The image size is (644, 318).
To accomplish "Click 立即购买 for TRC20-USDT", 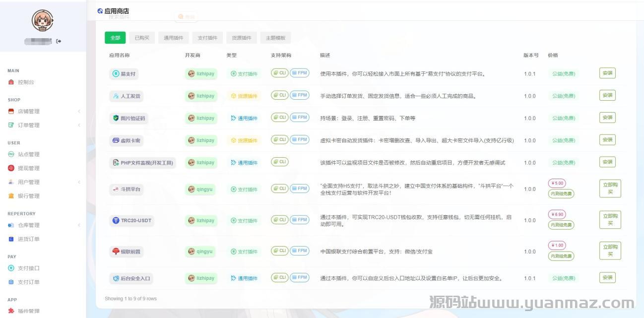I will click(610, 220).
